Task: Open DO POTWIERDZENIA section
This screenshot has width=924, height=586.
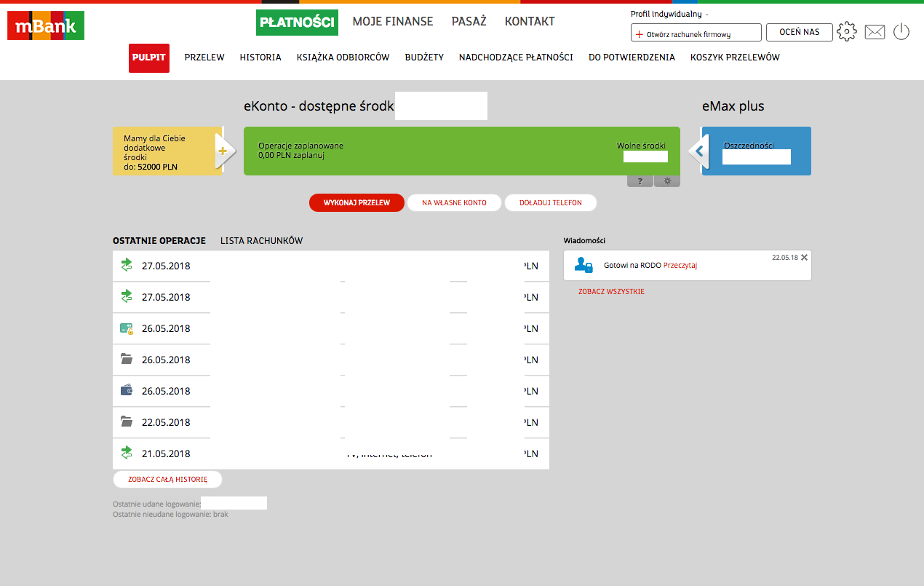Action: click(x=632, y=58)
